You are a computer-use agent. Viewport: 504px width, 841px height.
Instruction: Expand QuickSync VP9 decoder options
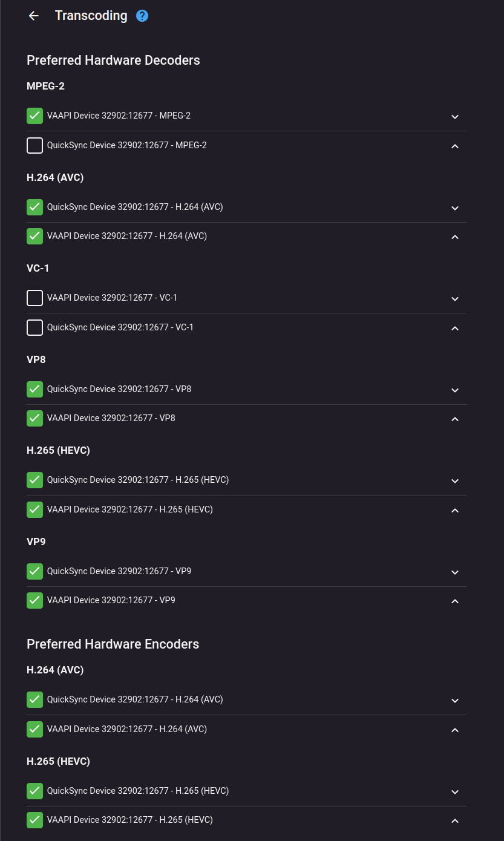455,572
